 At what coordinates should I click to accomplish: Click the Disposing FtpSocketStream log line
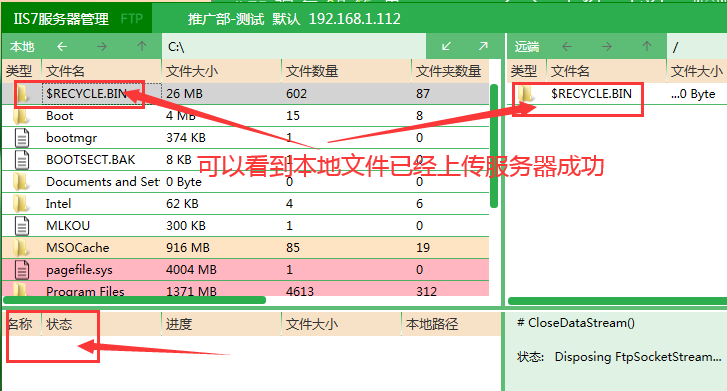tap(619, 357)
